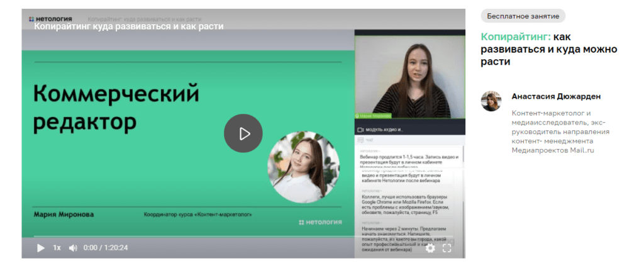This screenshot has width=644, height=263.
Task: Switch the video to fullscreen
Action: coord(447,248)
